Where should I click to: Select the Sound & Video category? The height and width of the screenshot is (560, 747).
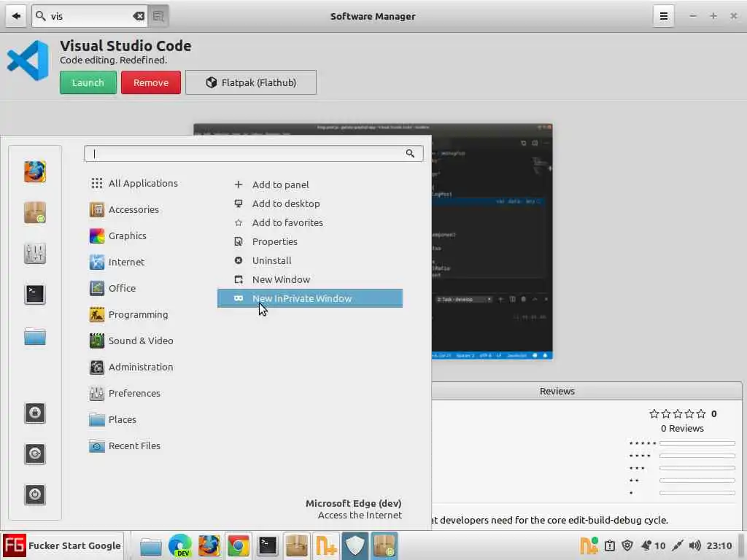pyautogui.click(x=131, y=341)
